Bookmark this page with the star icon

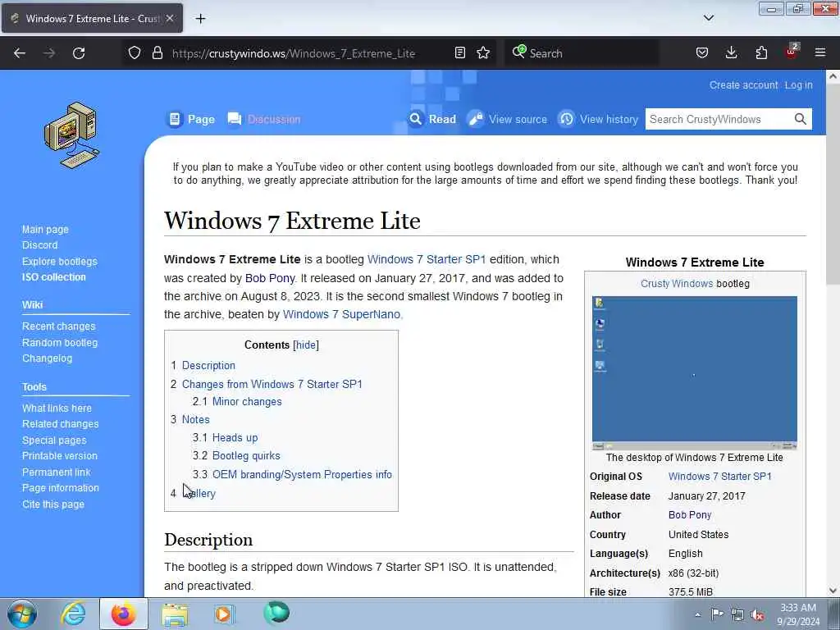pyautogui.click(x=483, y=52)
